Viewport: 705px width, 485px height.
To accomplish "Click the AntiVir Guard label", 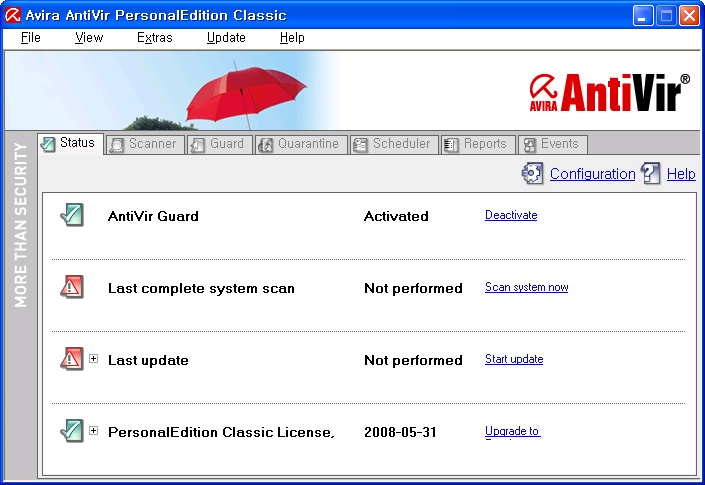I will [x=153, y=216].
